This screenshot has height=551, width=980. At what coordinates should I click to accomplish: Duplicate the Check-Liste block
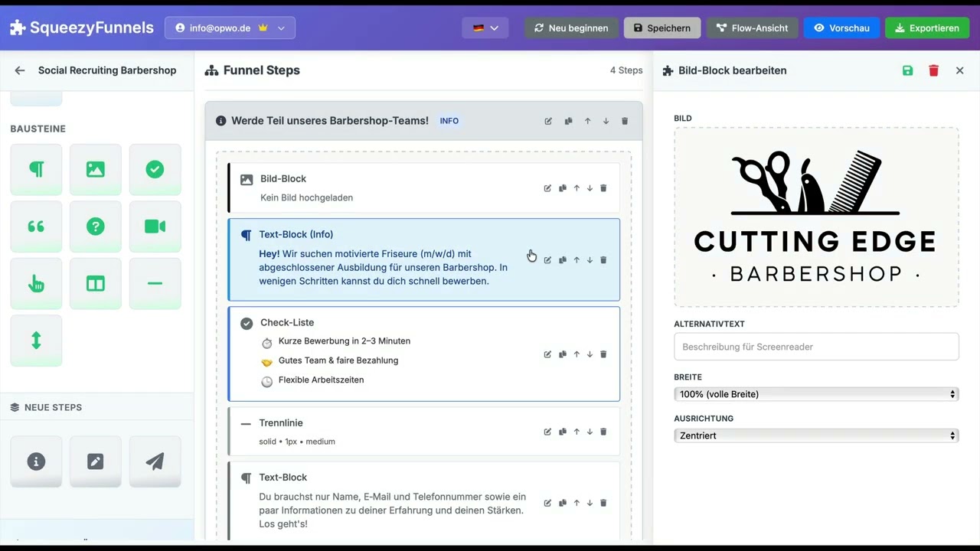point(562,354)
